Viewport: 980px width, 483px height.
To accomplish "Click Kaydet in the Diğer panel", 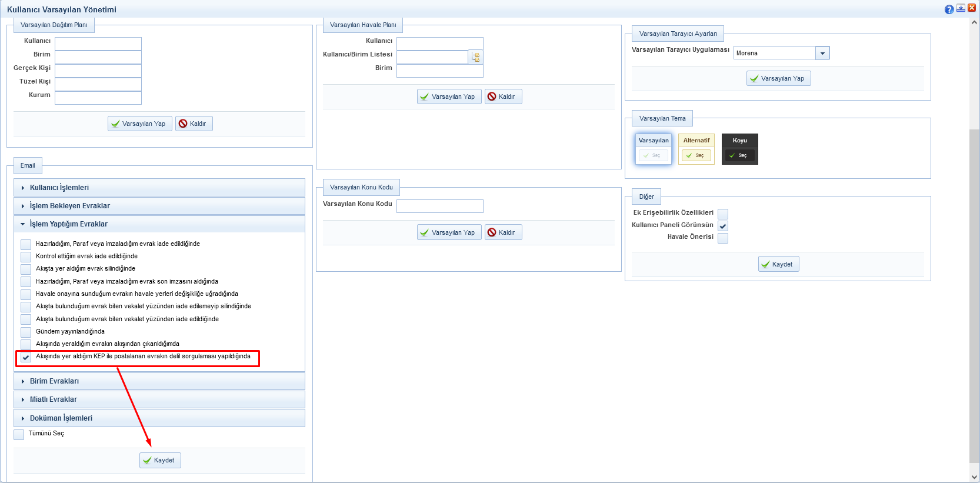I will [778, 264].
